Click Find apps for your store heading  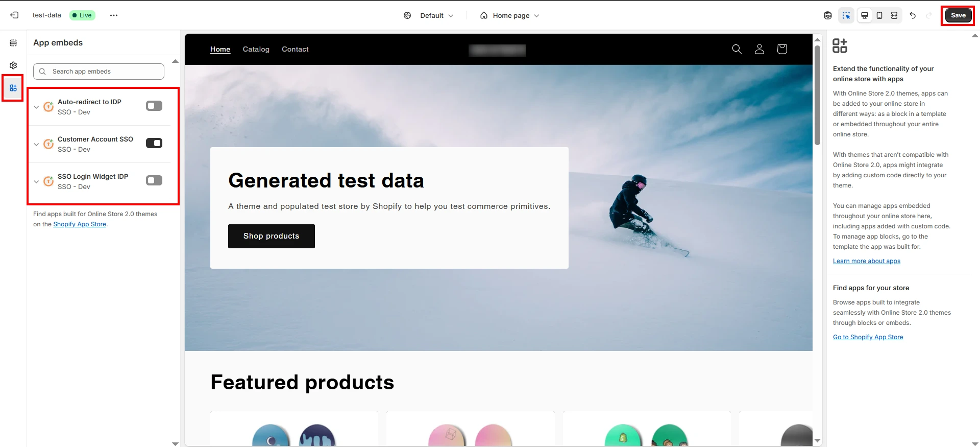coord(871,288)
